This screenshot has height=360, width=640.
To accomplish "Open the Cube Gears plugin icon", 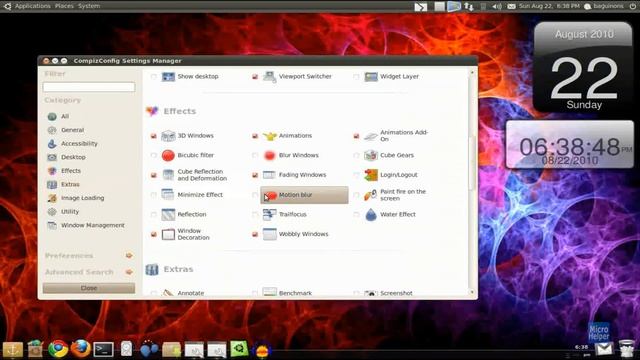I will pos(371,155).
